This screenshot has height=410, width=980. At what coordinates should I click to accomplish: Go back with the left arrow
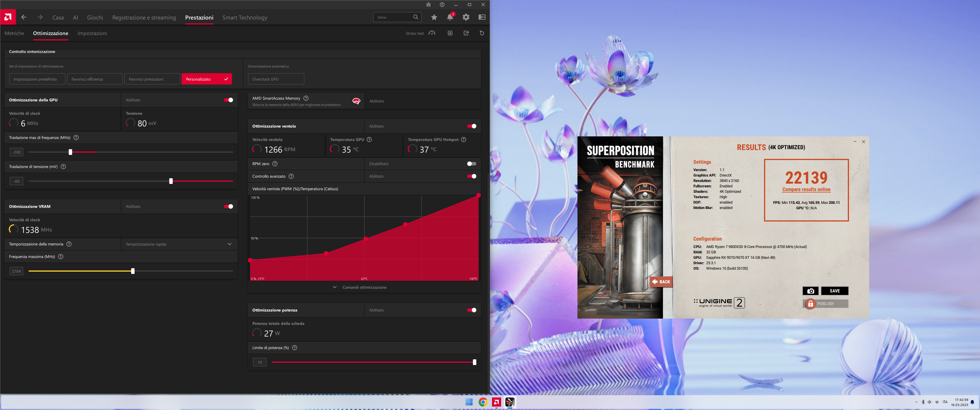click(24, 17)
